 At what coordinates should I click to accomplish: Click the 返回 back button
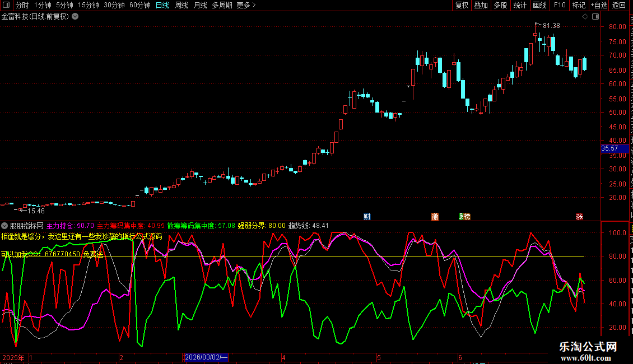click(x=619, y=5)
